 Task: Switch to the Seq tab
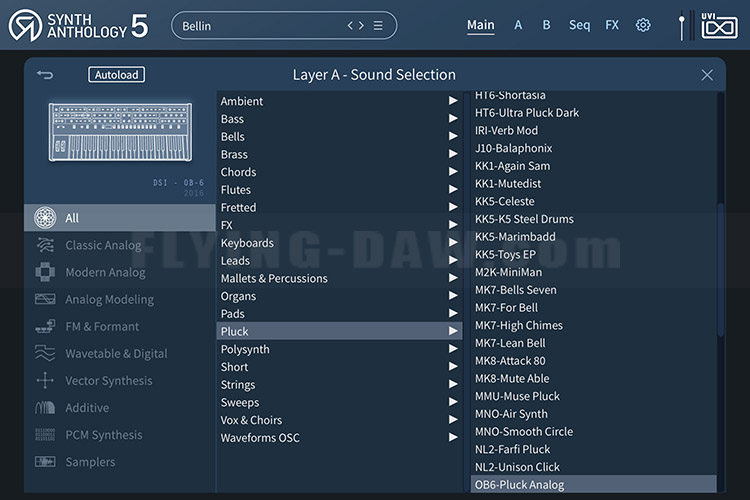(579, 25)
